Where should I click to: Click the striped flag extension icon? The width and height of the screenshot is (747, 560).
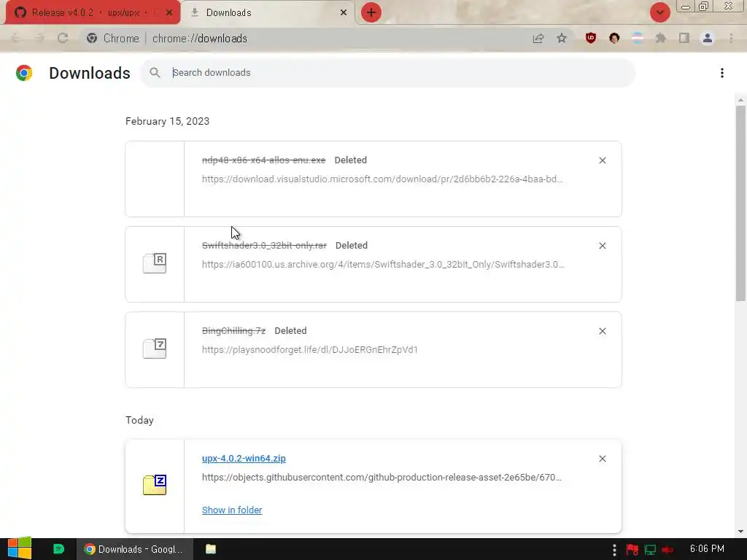coord(638,38)
